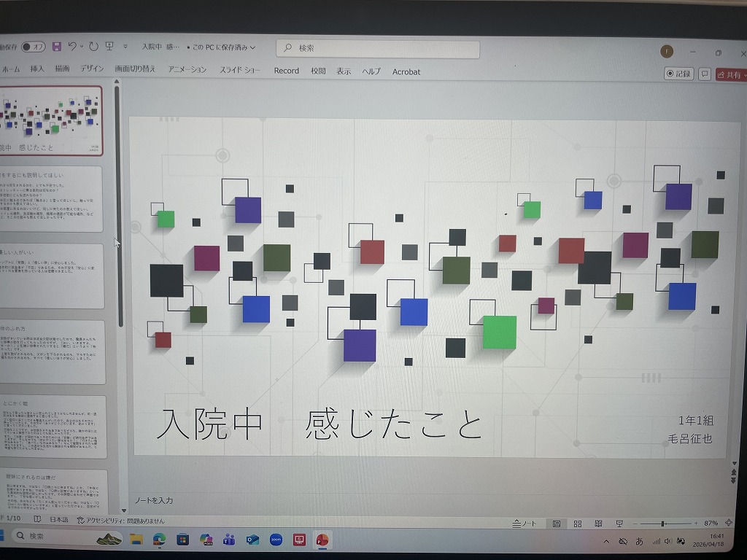The width and height of the screenshot is (747, 560).
Task: Open Zoom app from the taskbar
Action: 276,540
